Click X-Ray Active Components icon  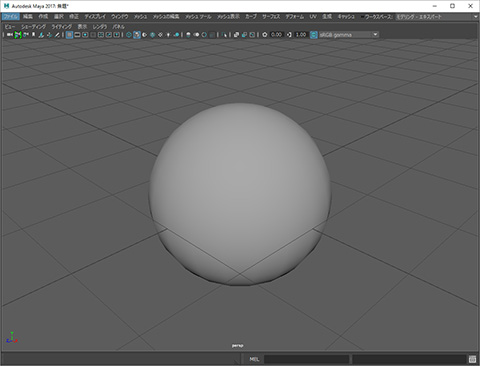(244, 35)
